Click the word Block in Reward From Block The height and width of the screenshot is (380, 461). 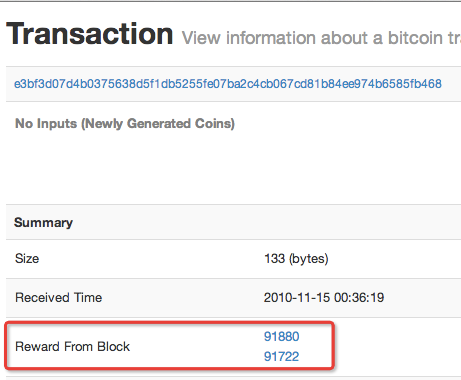113,347
